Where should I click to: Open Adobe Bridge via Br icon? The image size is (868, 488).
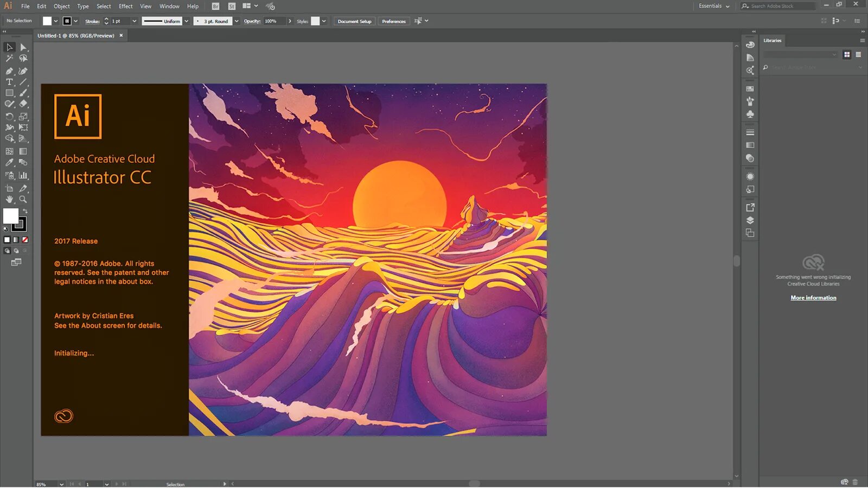click(x=216, y=6)
